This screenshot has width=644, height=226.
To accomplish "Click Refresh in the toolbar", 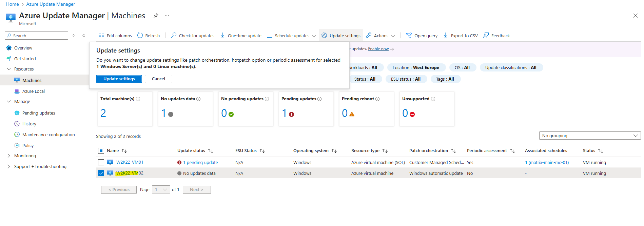I will (149, 36).
